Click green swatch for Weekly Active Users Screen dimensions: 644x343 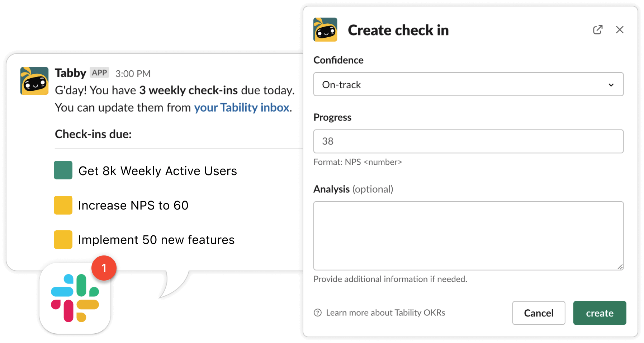[x=63, y=170]
